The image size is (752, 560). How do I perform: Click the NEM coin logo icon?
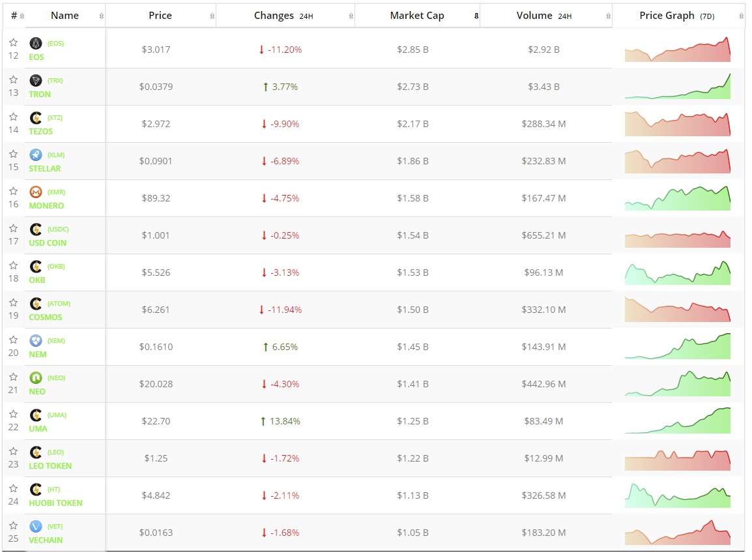coord(36,340)
